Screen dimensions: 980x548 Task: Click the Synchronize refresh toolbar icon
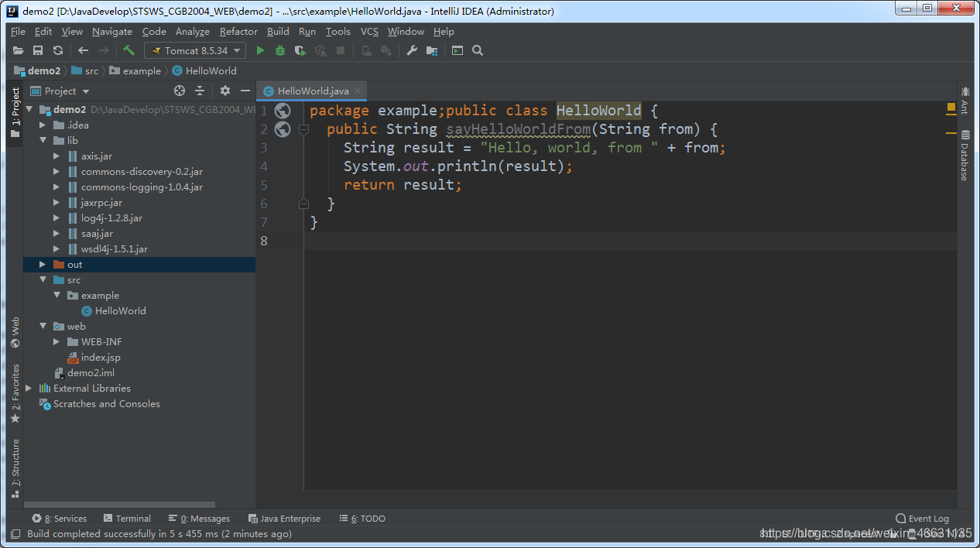click(58, 50)
